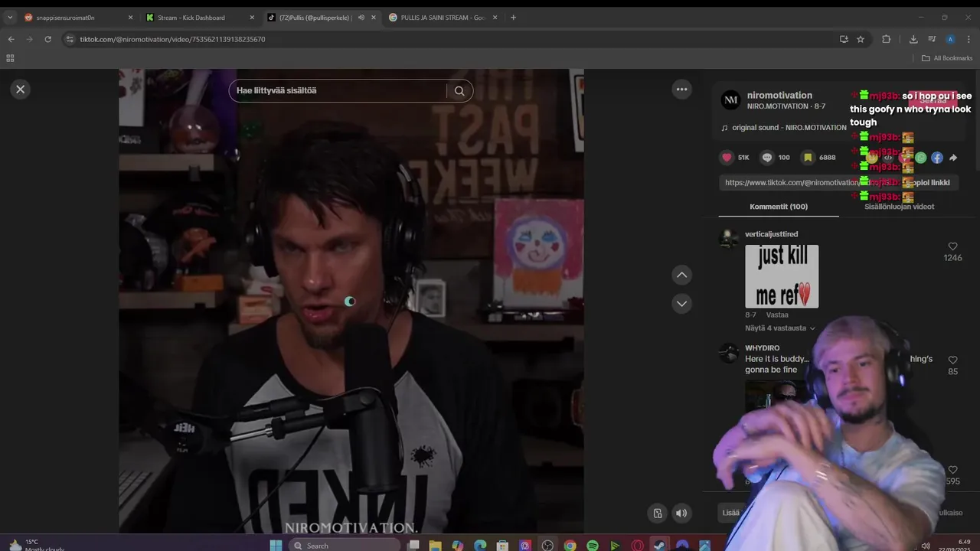Open File Explorer from the taskbar
The image size is (980, 551).
pyautogui.click(x=435, y=545)
